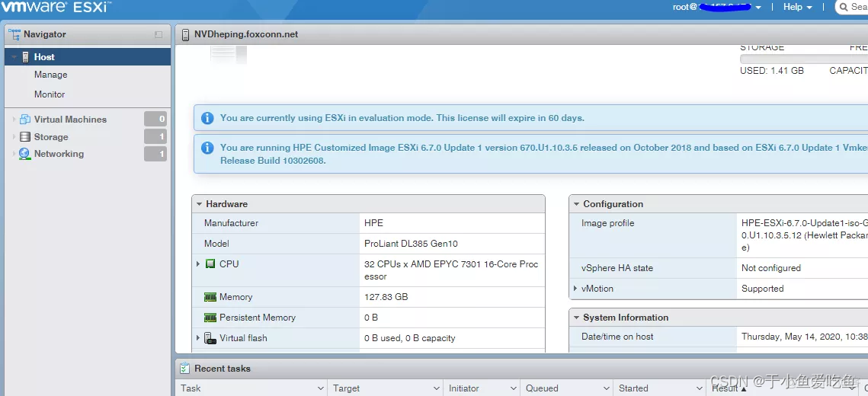Click the Storage icon in Navigator
Screen dimensions: 868x396
click(25, 136)
